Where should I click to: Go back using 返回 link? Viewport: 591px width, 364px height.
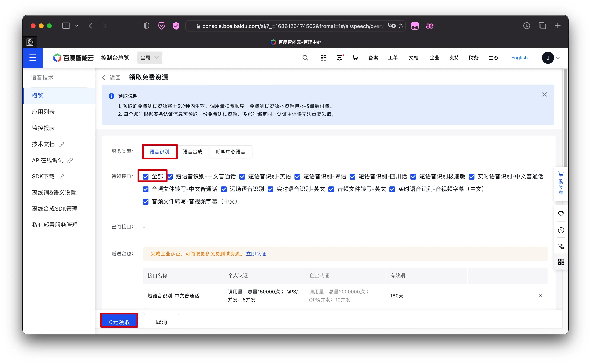(111, 77)
